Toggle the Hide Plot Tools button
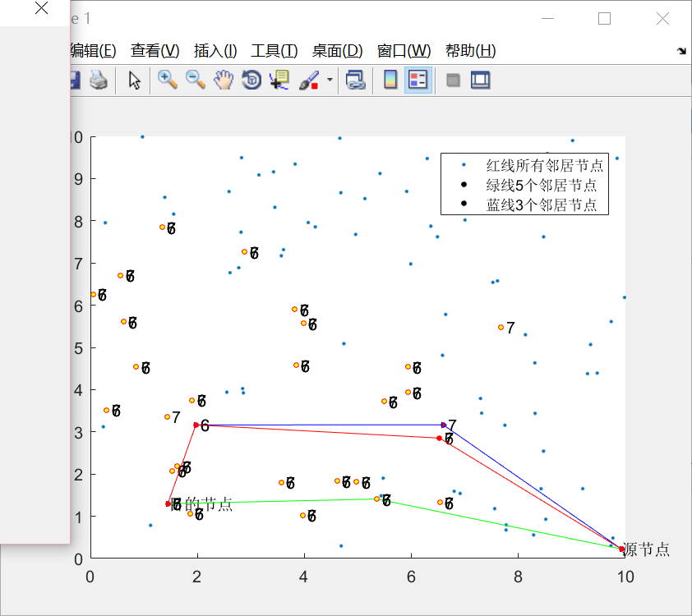Screen dimensions: 692x616 pyautogui.click(x=452, y=80)
